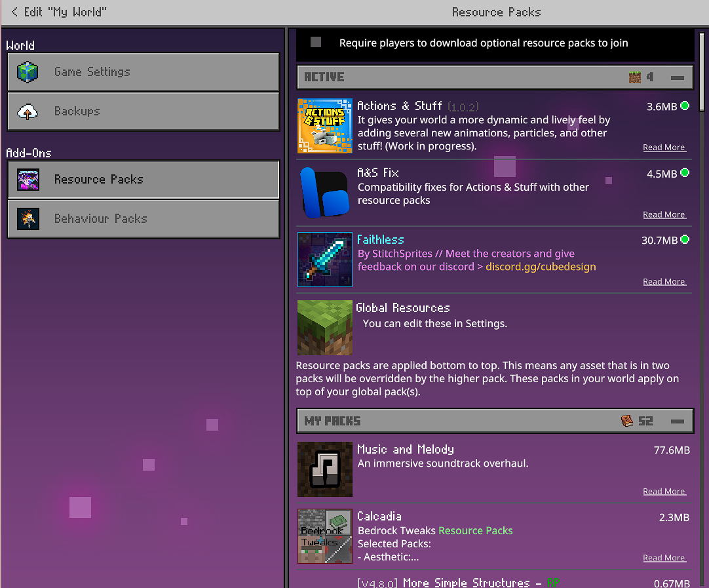
Task: Click green status dot for Actions & Stuff
Action: 685,106
